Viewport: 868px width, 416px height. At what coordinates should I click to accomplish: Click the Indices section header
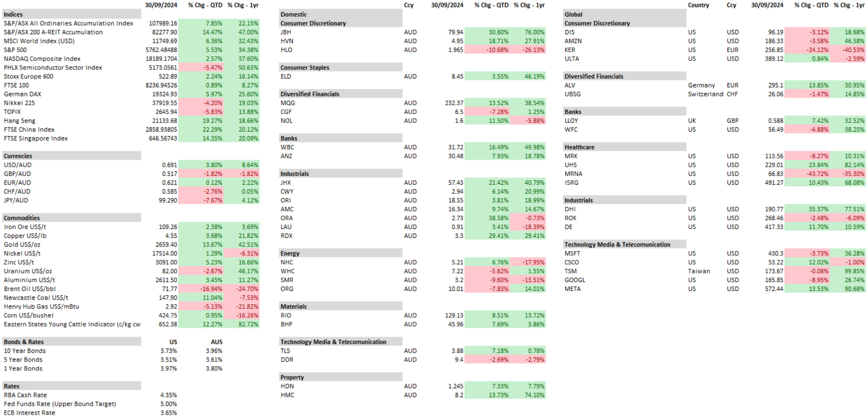(x=72, y=14)
